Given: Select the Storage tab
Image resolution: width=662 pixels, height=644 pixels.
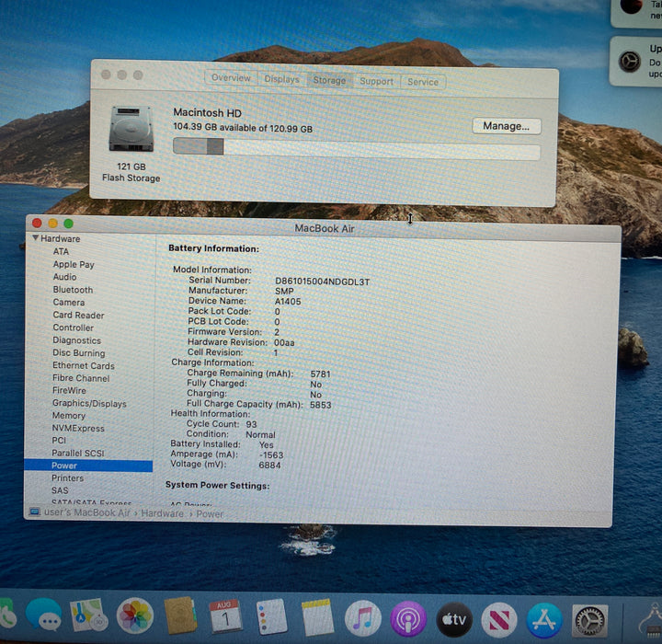Looking at the screenshot, I should pyautogui.click(x=329, y=80).
